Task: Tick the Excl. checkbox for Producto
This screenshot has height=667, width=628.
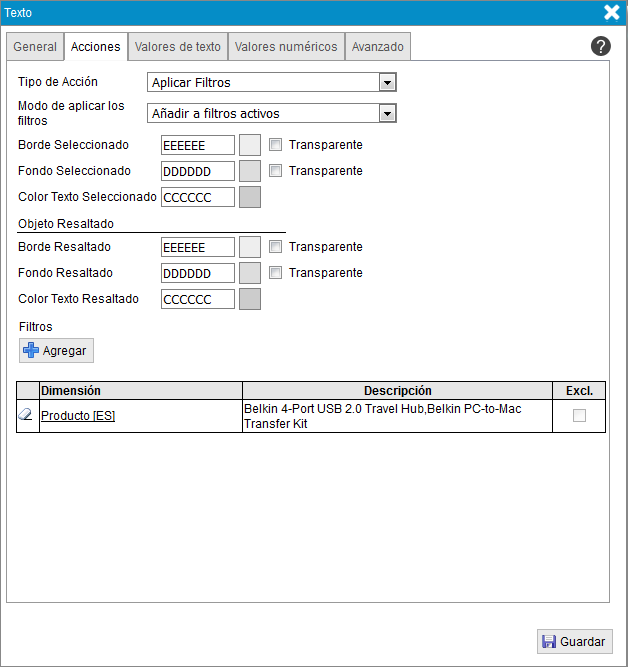Action: point(579,416)
